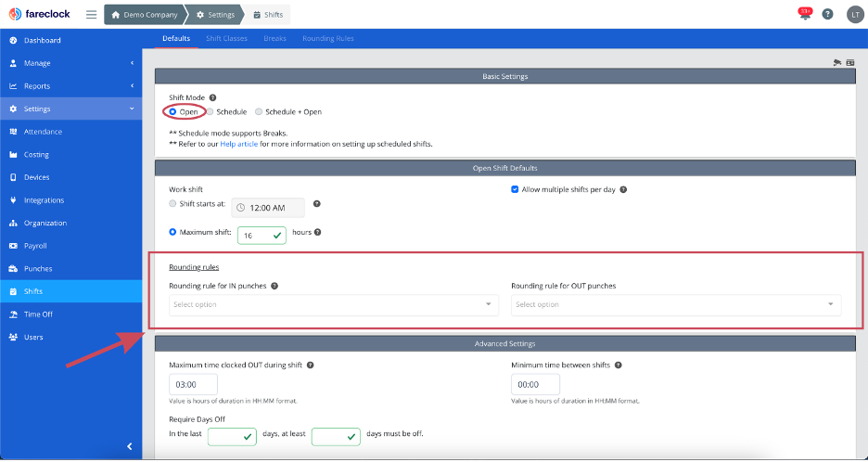The width and height of the screenshot is (868, 462).
Task: Click Demo Company breadcrumb
Action: [x=143, y=15]
